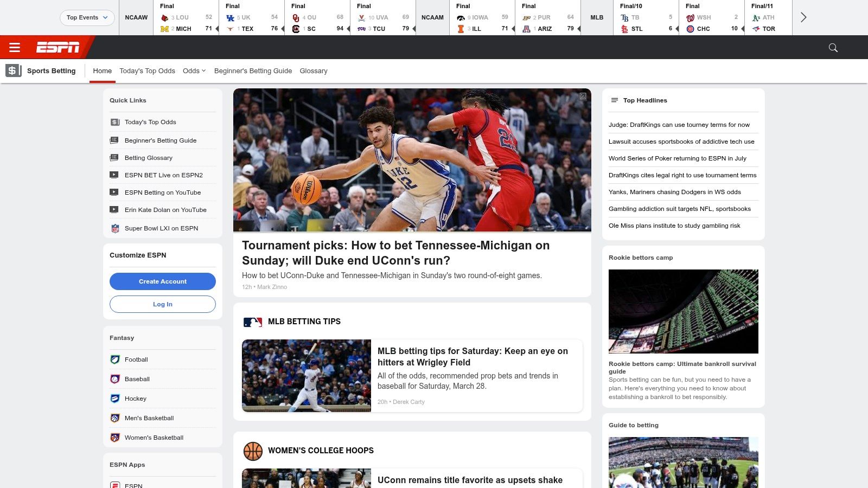Screen dimensions: 868x488
Task: Open the Top Events dropdown
Action: [x=87, y=17]
